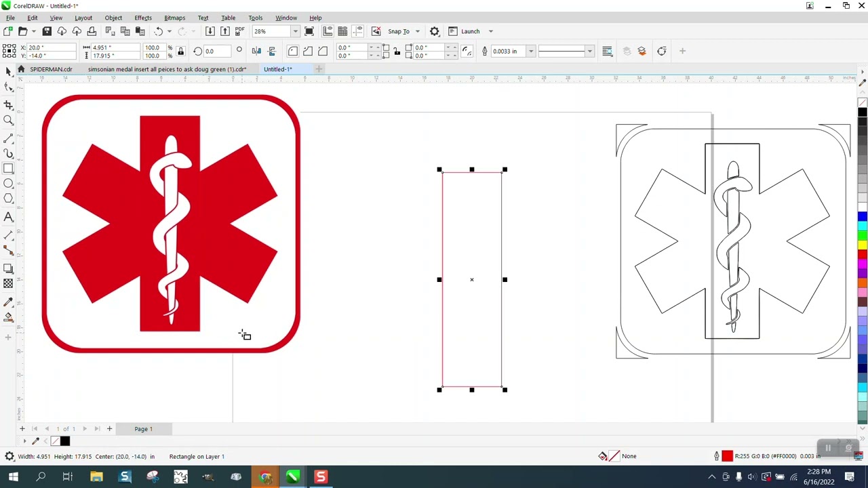Toggle Show Grid in toolbar
Image resolution: width=868 pixels, height=488 pixels.
coord(342,31)
